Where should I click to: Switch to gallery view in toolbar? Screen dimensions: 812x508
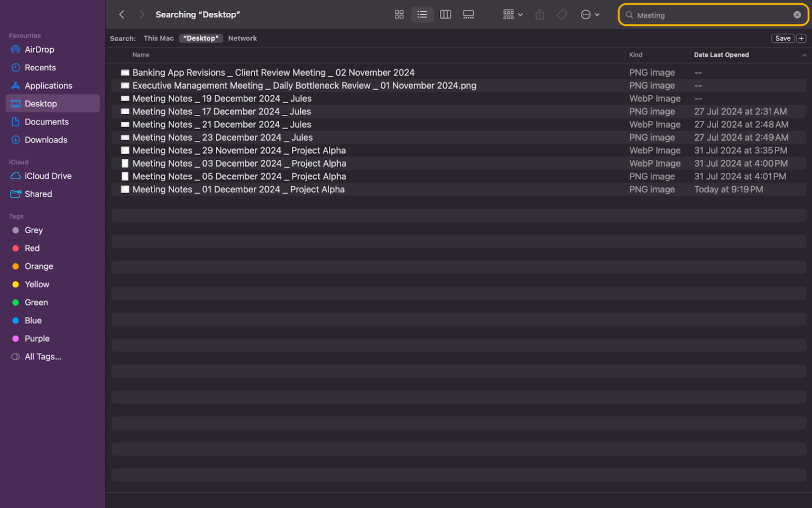coord(468,14)
